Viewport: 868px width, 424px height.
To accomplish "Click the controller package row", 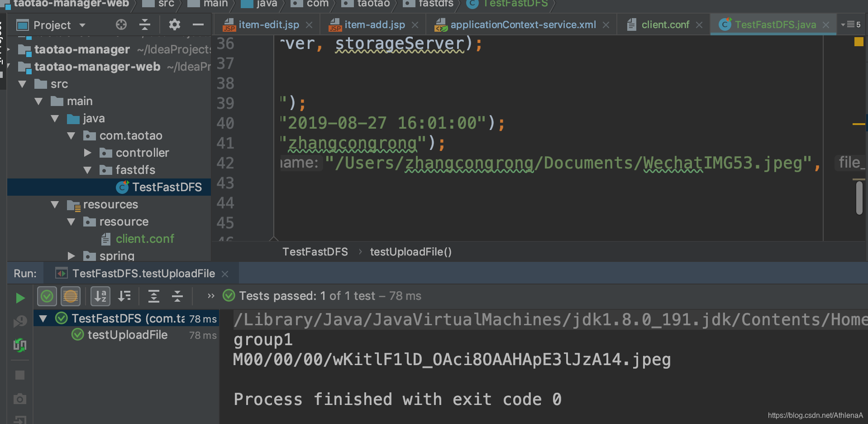I will 109,153.
